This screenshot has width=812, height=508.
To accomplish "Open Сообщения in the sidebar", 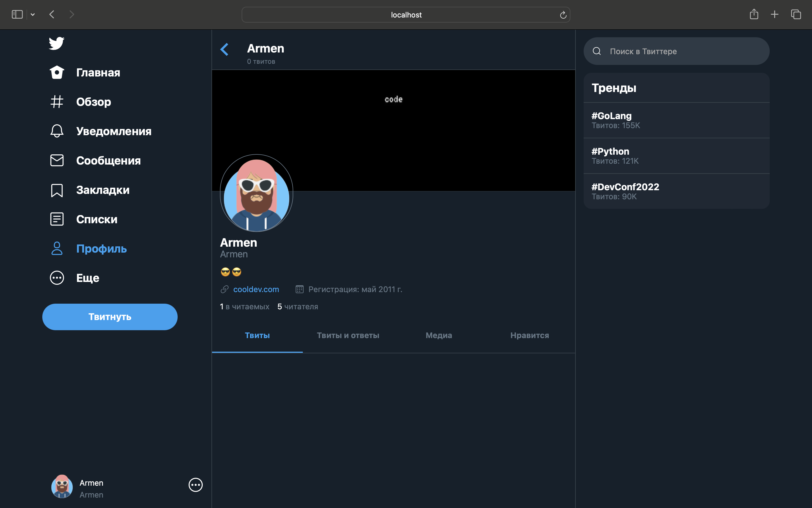I will [x=108, y=161].
